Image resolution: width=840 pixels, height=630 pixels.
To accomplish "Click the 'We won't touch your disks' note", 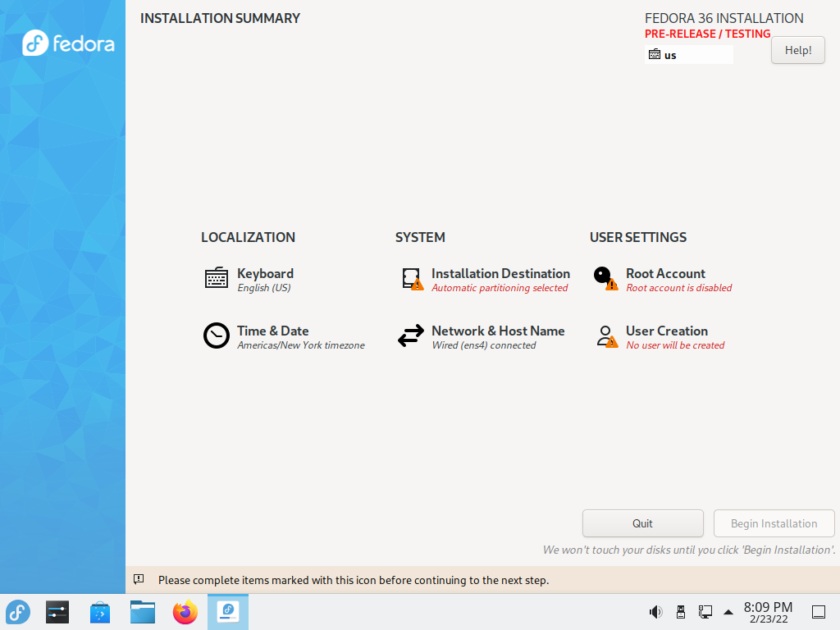I will pyautogui.click(x=689, y=550).
